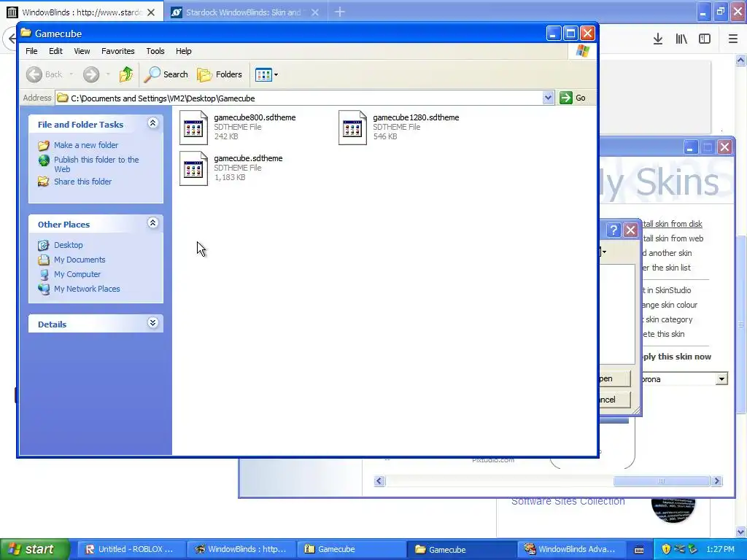Open Firefox library icon
747x560 pixels.
681,39
